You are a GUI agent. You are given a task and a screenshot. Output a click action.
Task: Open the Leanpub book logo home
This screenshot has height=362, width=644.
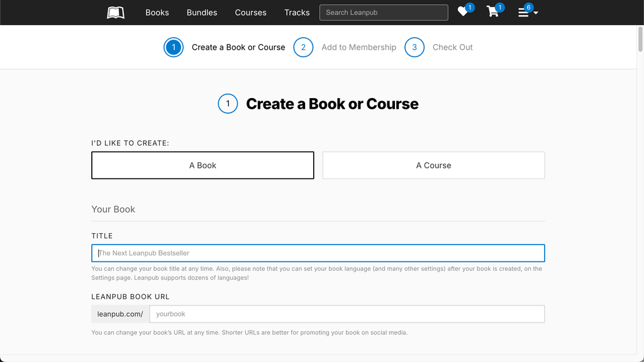(x=116, y=13)
